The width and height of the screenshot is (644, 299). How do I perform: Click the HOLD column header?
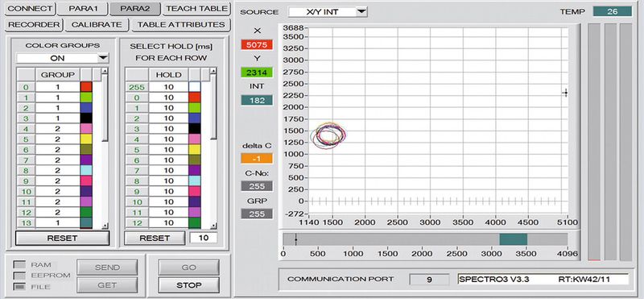point(169,75)
